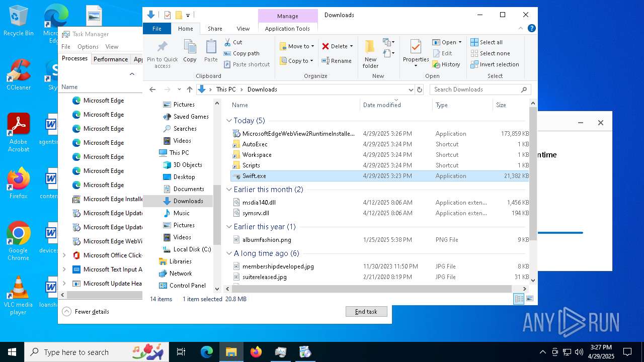644x362 pixels.
Task: Click Fewer details in Task Manager
Action: click(86, 312)
